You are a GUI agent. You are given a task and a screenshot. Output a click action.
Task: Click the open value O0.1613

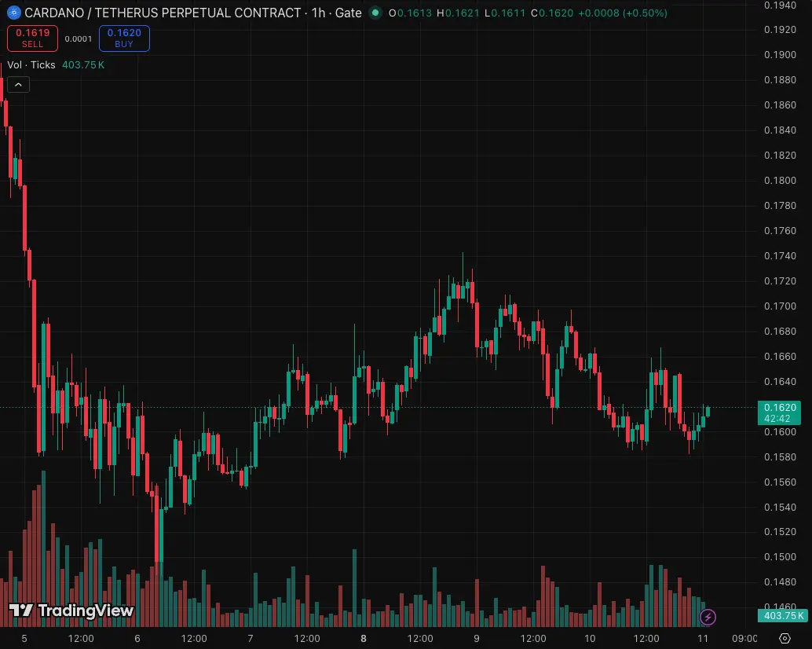[x=410, y=13]
